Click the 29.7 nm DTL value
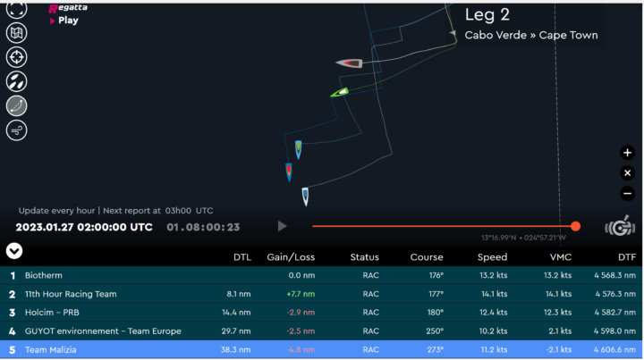644x360 pixels. 236,331
